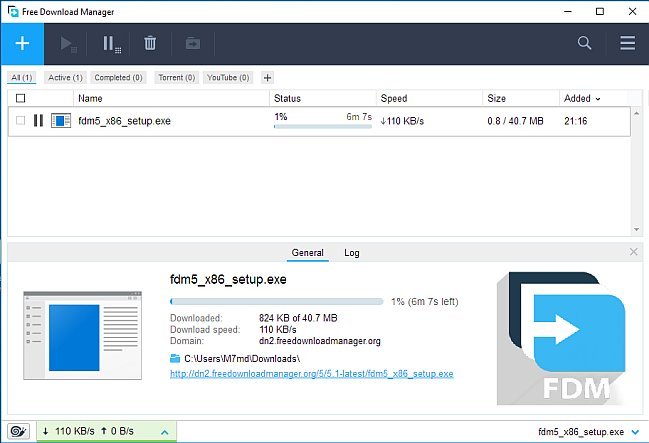Minimize the Free Download Manager window
This screenshot has width=649, height=443.
(568, 11)
